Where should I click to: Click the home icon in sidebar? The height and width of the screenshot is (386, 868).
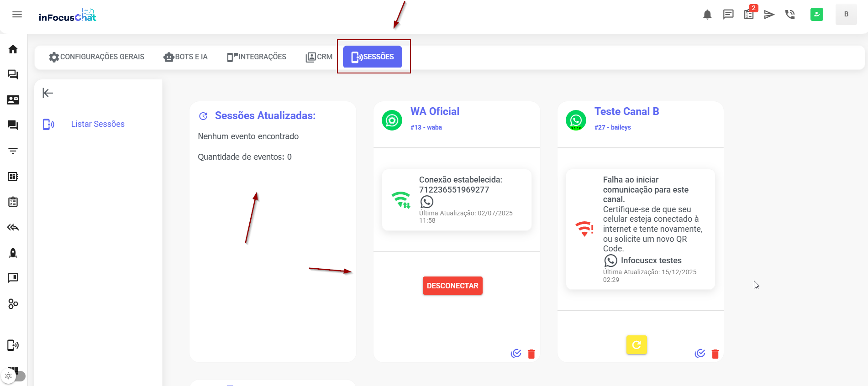(x=13, y=49)
